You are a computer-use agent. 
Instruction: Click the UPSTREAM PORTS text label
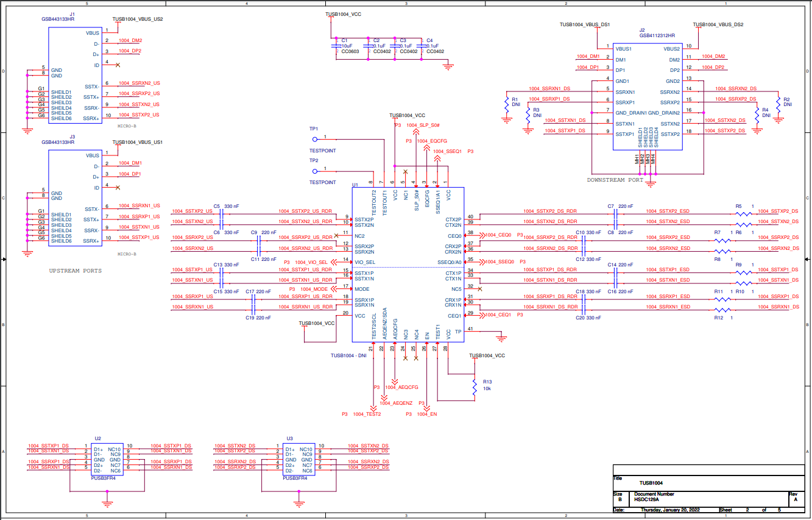[x=74, y=270]
